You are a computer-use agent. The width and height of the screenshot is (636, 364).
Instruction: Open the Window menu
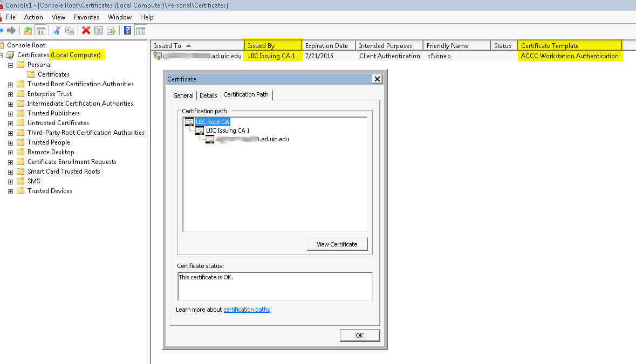coord(120,17)
